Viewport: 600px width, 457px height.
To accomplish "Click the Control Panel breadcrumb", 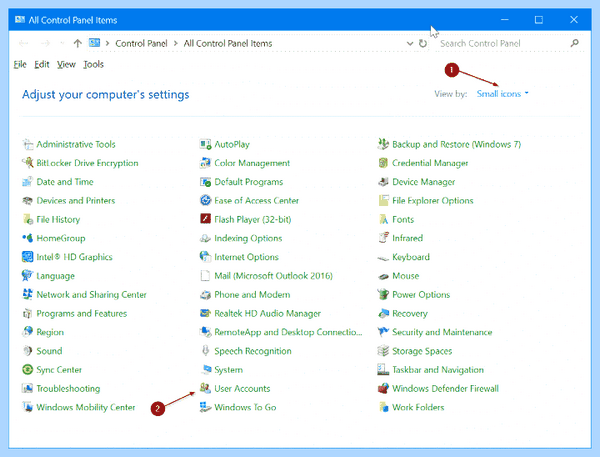I will 141,44.
